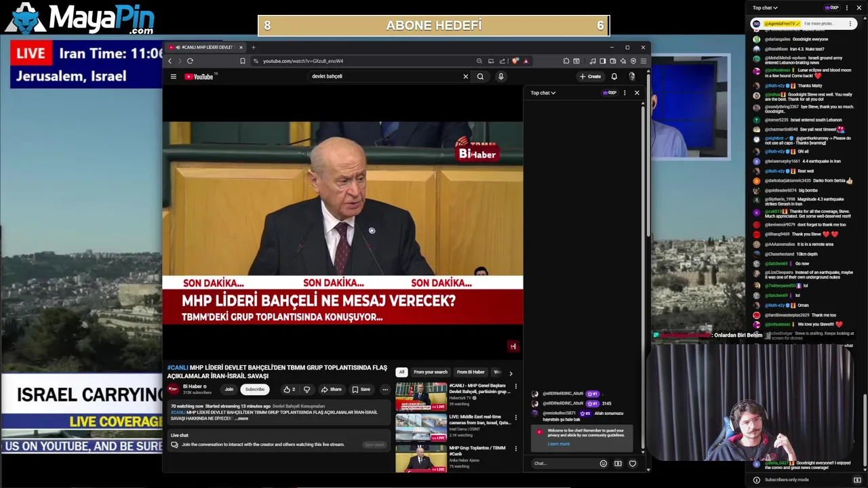Open the browser zoom control icon
Screen dimensions: 868x488
tap(479, 61)
